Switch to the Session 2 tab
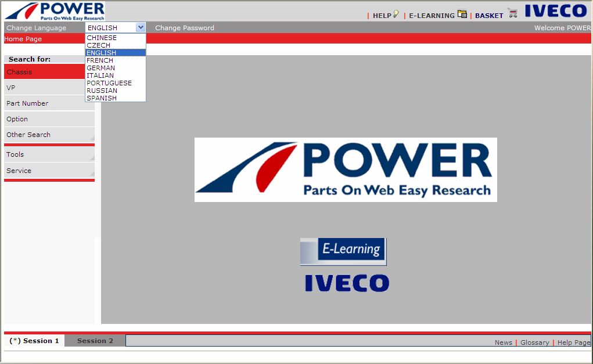 pyautogui.click(x=95, y=341)
